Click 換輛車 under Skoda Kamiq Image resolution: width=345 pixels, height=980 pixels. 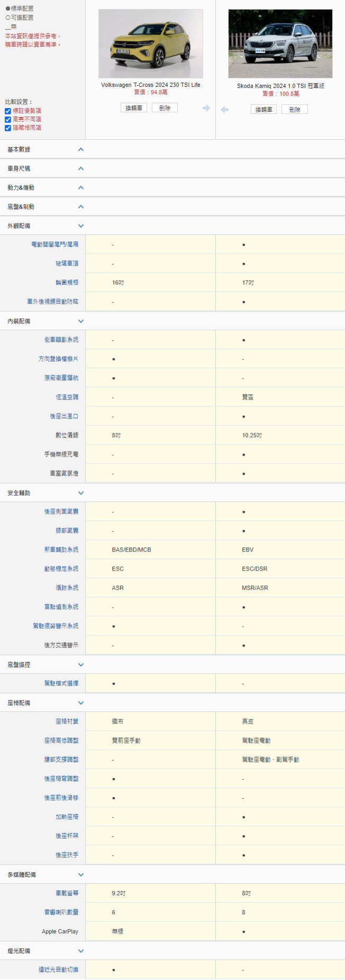(264, 110)
